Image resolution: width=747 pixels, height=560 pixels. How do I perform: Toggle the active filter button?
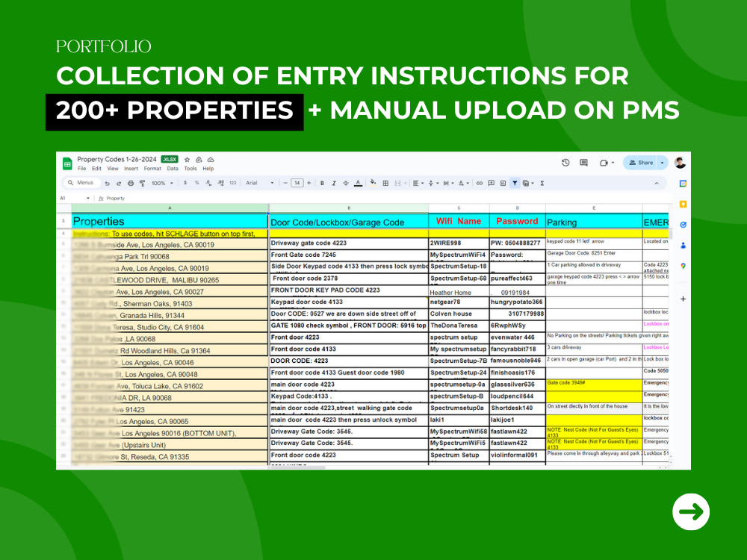(515, 183)
